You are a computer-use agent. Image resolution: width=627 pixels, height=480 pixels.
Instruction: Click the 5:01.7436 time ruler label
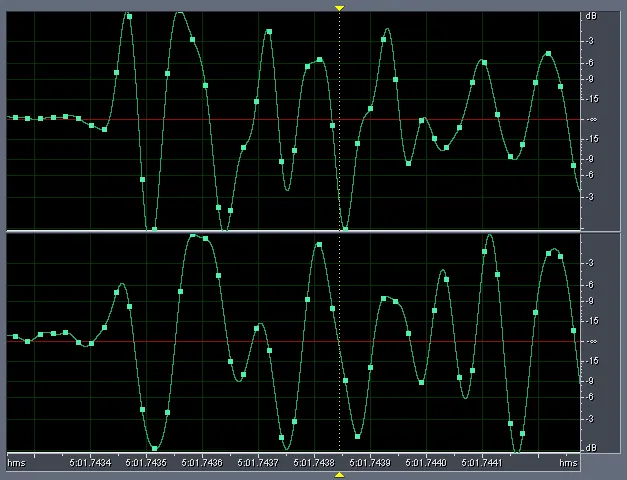tap(202, 463)
